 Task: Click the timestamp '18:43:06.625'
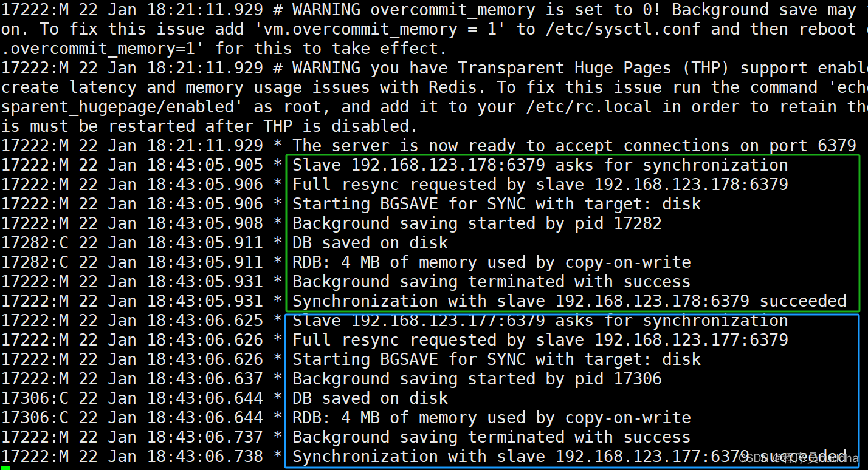(205, 321)
